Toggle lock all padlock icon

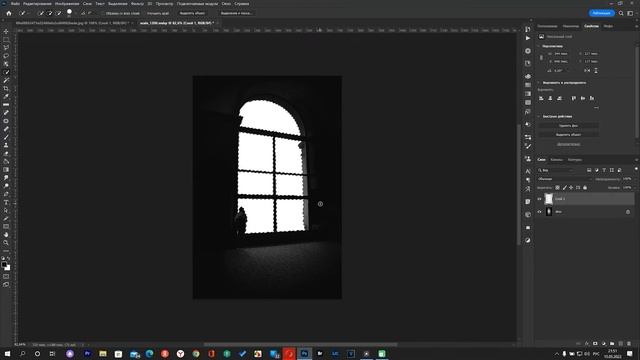click(x=585, y=187)
